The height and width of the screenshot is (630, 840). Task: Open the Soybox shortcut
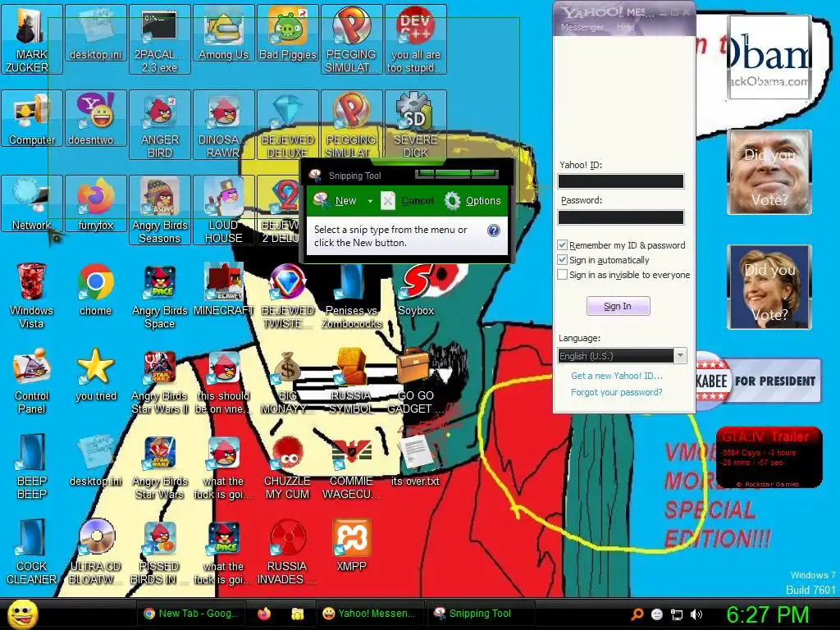coord(416,290)
